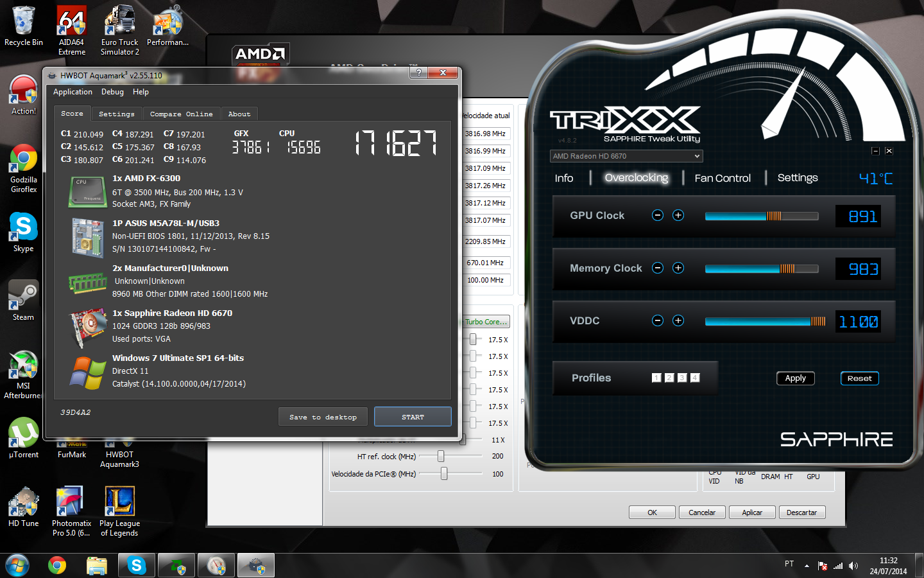Open TRIXX Settings tab

coord(798,178)
